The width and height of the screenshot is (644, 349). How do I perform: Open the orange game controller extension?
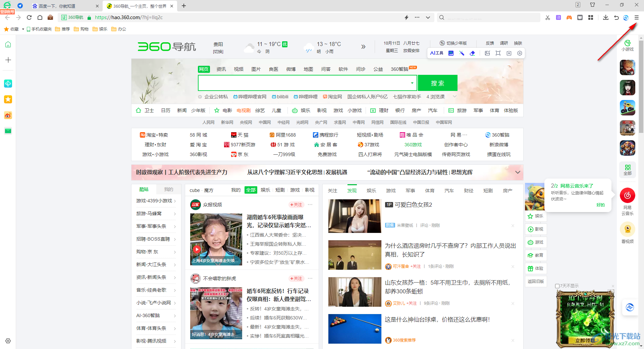[x=569, y=17]
